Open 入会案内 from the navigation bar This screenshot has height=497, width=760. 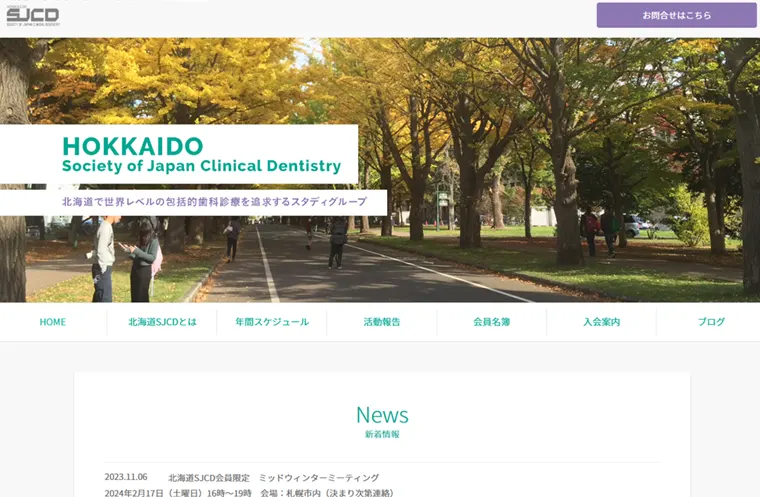click(x=601, y=322)
